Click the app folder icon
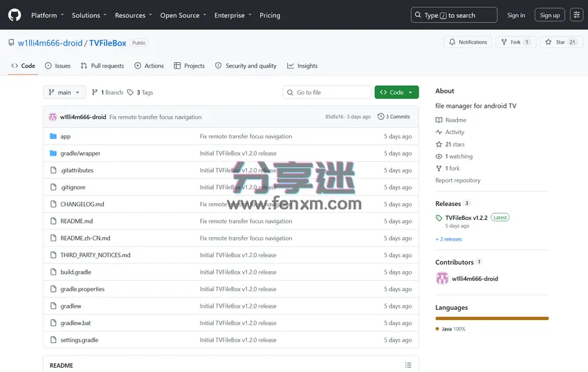This screenshot has width=588, height=372. click(x=53, y=136)
